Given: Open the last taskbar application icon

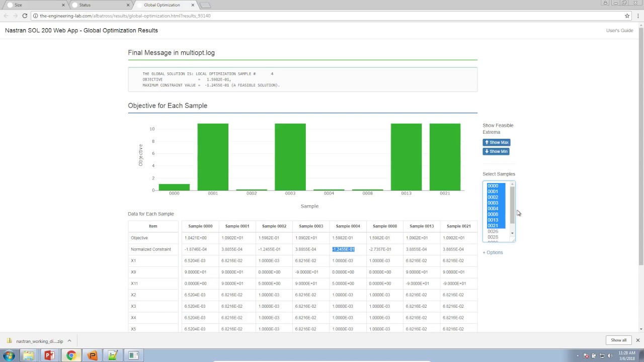Looking at the screenshot, I should 133,355.
